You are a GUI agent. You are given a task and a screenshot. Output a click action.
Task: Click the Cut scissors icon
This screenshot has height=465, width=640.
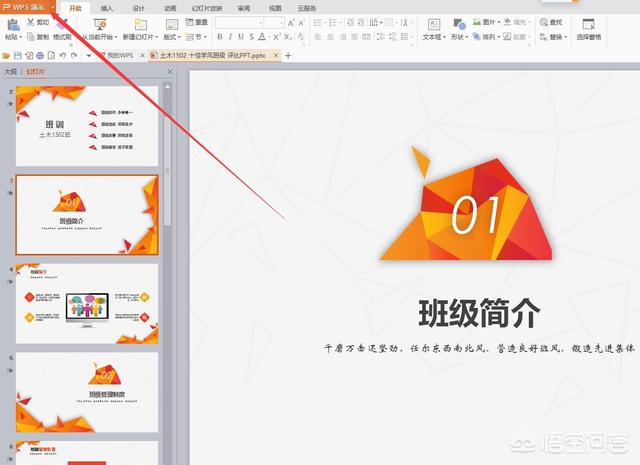click(32, 21)
